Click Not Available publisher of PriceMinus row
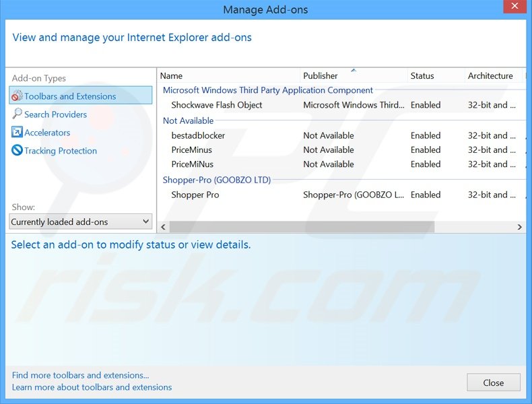This screenshot has height=404, width=532. [x=329, y=150]
